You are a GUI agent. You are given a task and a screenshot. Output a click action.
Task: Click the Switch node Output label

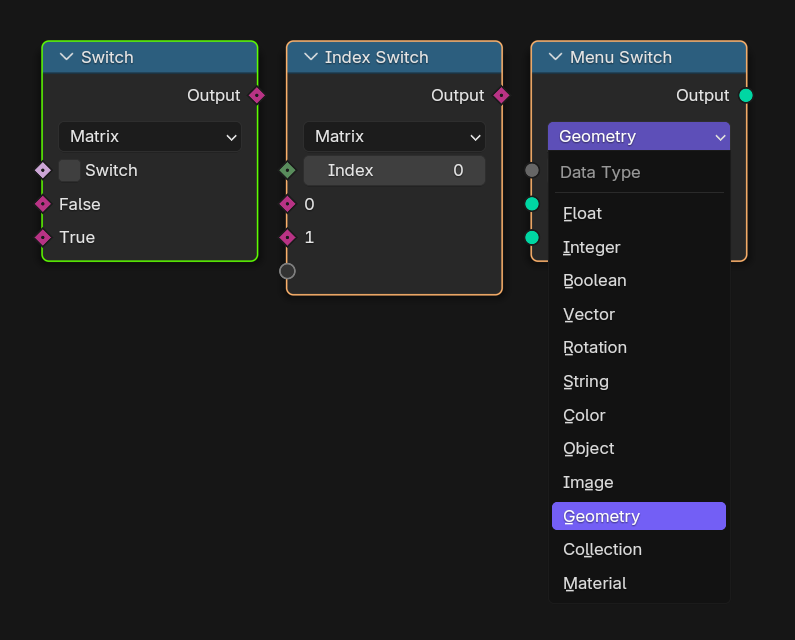pos(213,95)
